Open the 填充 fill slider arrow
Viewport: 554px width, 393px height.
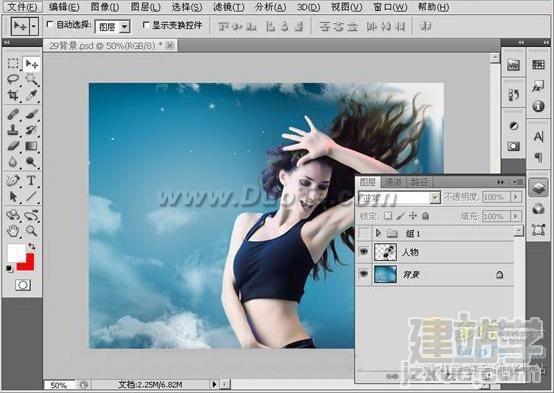pyautogui.click(x=515, y=216)
